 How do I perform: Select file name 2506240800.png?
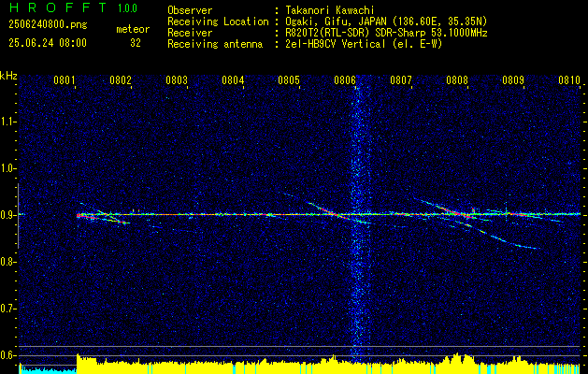click(x=48, y=25)
